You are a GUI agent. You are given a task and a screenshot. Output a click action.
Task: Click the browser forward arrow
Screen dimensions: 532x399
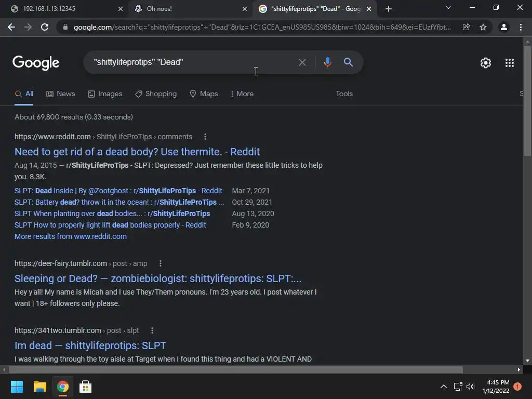28,27
